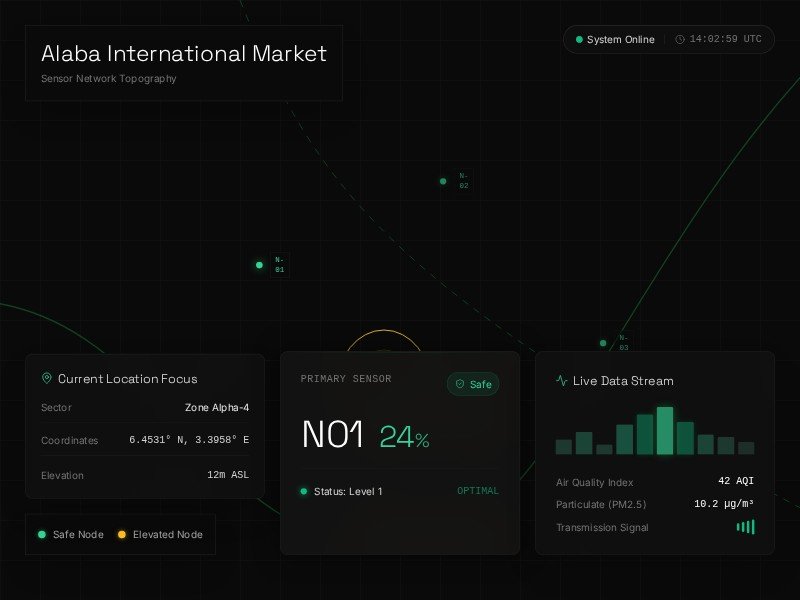Screen dimensions: 800x600
Task: Select the N-01 sensor node dot
Action: 259,265
